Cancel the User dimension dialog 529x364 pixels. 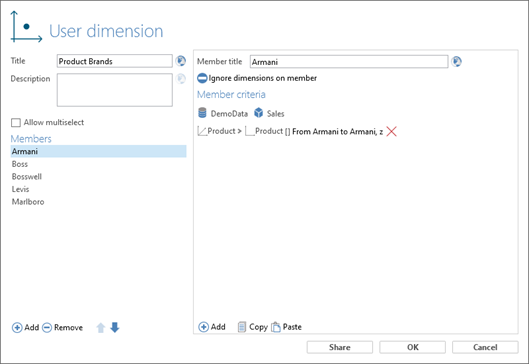coord(485,347)
